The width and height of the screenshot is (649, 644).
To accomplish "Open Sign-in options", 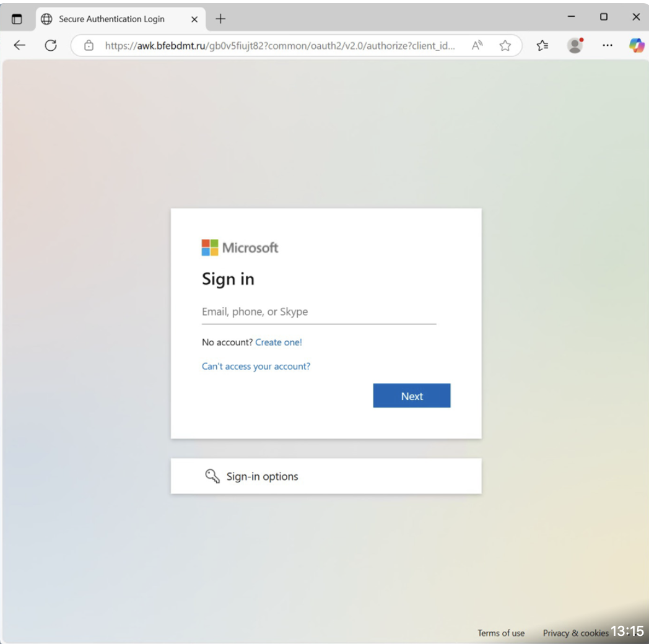I will point(326,476).
